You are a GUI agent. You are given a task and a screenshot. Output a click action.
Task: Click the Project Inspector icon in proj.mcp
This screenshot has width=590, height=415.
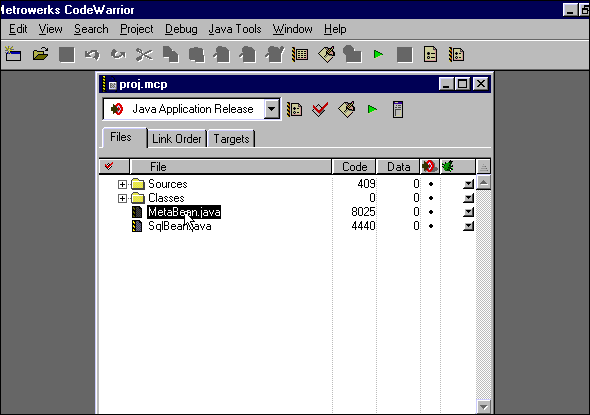pos(398,109)
